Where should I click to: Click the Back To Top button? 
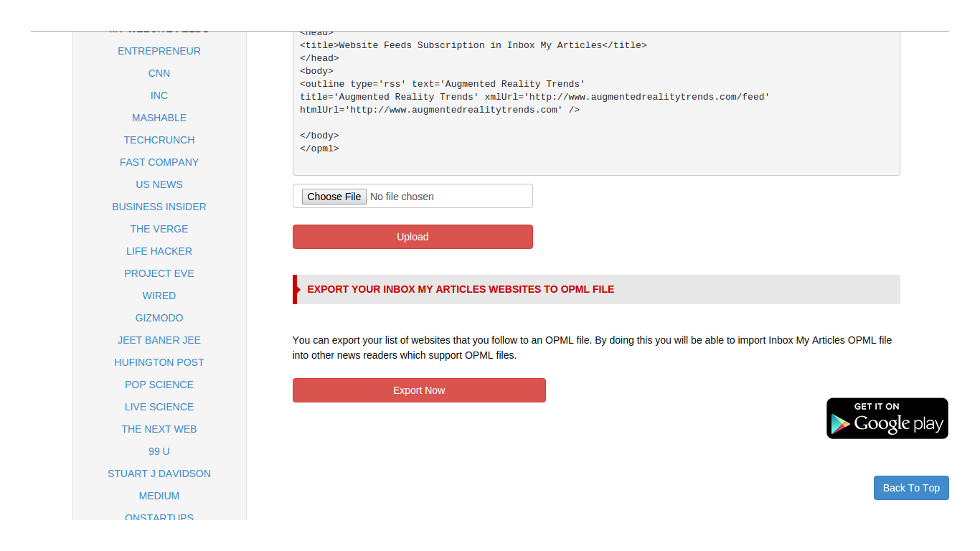(911, 488)
